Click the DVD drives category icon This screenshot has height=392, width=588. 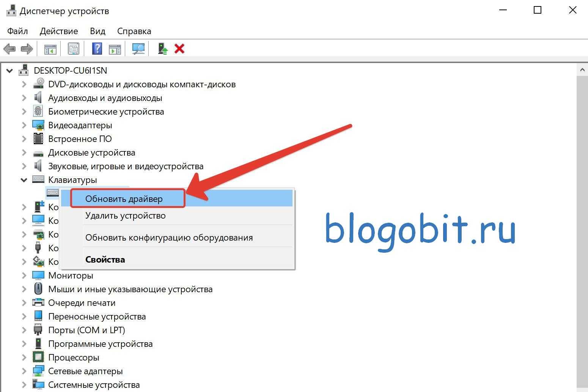[x=38, y=84]
